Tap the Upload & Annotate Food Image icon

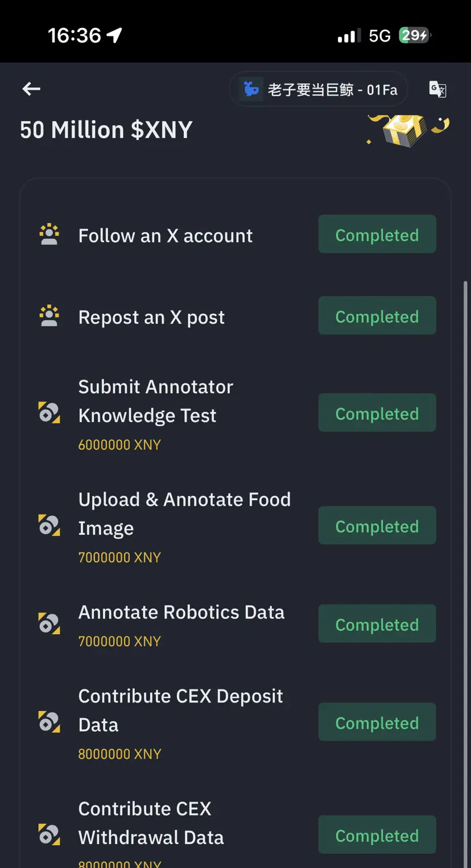(49, 525)
